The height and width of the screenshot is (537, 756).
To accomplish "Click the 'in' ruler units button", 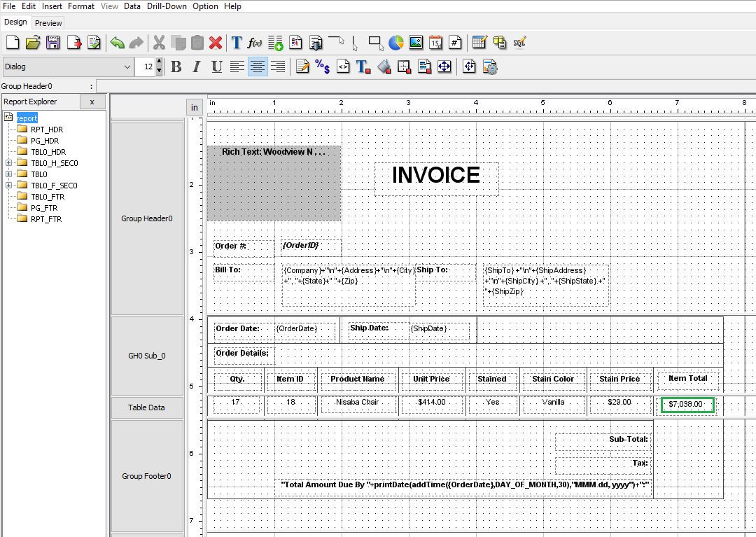I will pyautogui.click(x=195, y=108).
